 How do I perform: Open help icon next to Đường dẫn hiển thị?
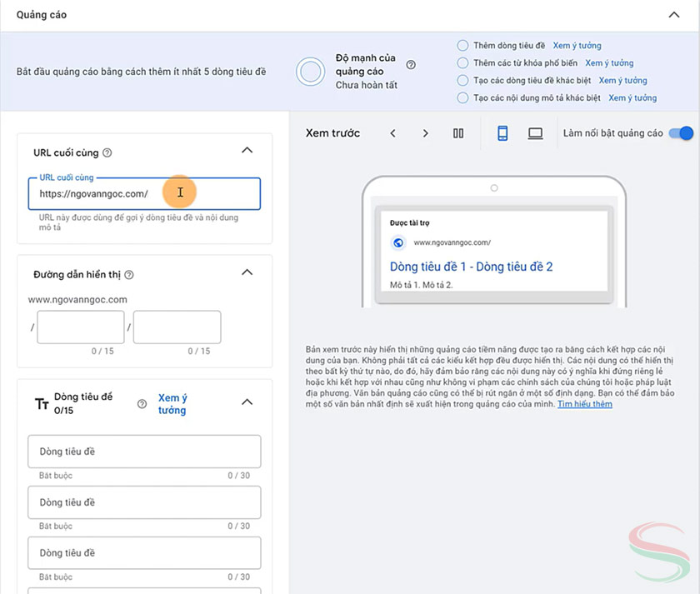(129, 275)
